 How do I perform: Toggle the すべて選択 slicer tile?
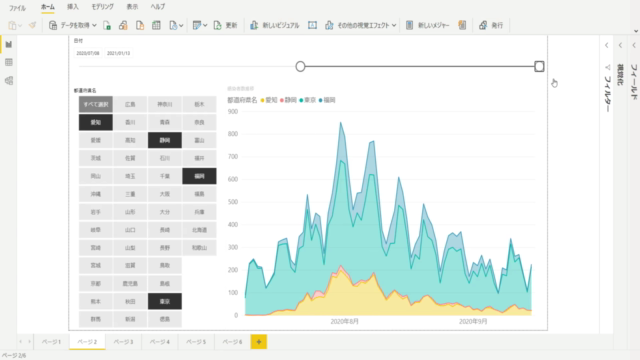click(x=96, y=104)
